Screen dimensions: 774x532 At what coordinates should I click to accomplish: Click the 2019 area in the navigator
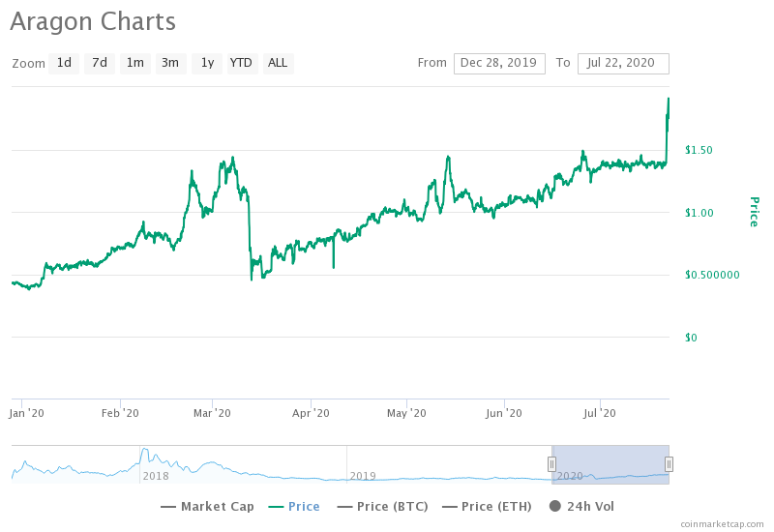click(363, 476)
